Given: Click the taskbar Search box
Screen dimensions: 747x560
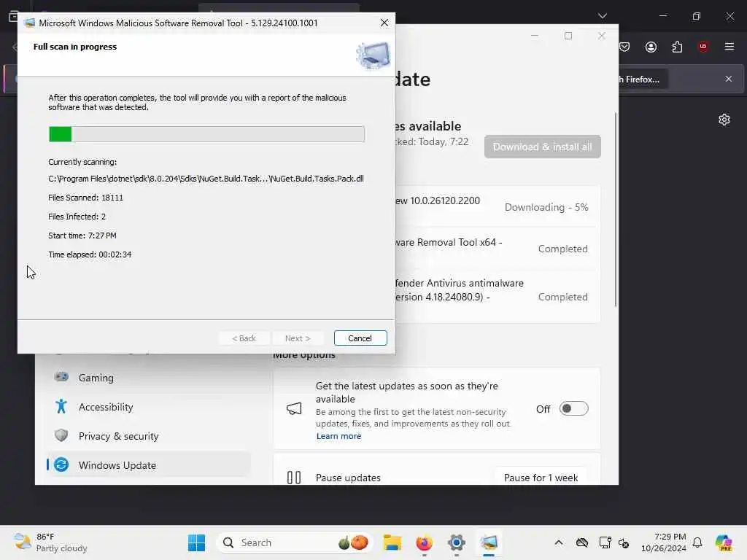Looking at the screenshot, I should click(295, 542).
